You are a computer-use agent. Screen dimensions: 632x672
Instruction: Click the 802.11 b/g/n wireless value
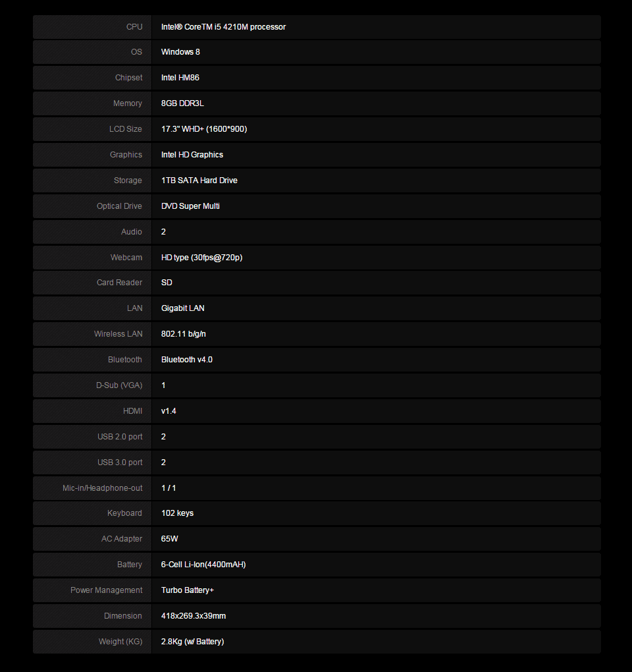[183, 334]
